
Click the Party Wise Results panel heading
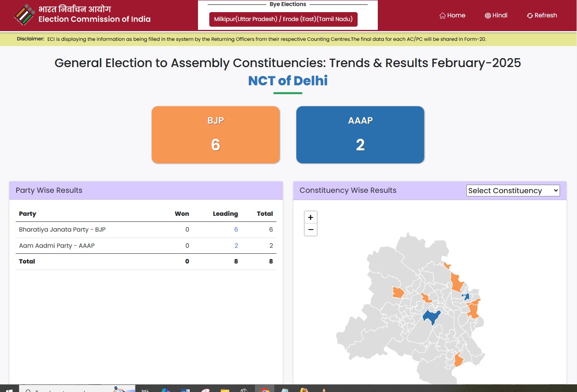point(49,190)
